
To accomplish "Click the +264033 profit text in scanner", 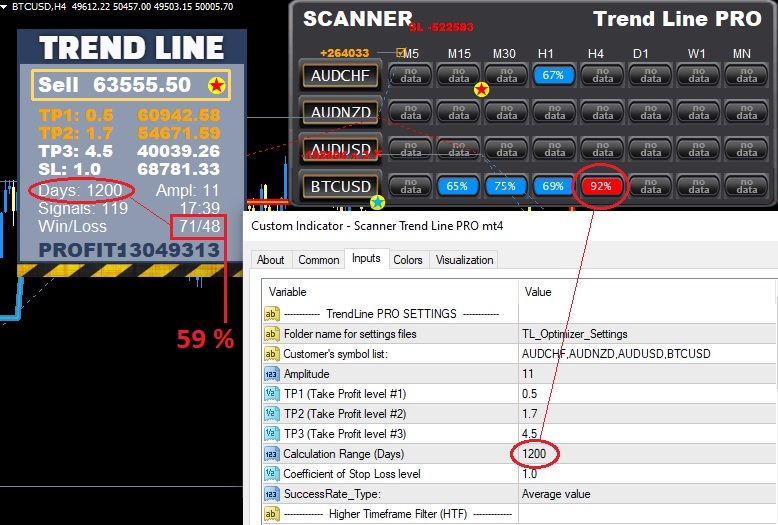I will pos(344,53).
